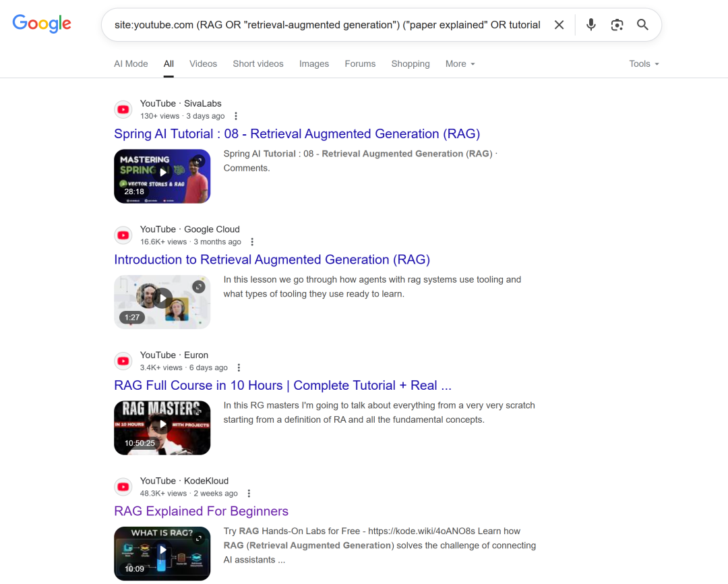728x584 pixels.
Task: Submit search with magnifying glass icon
Action: pyautogui.click(x=642, y=25)
